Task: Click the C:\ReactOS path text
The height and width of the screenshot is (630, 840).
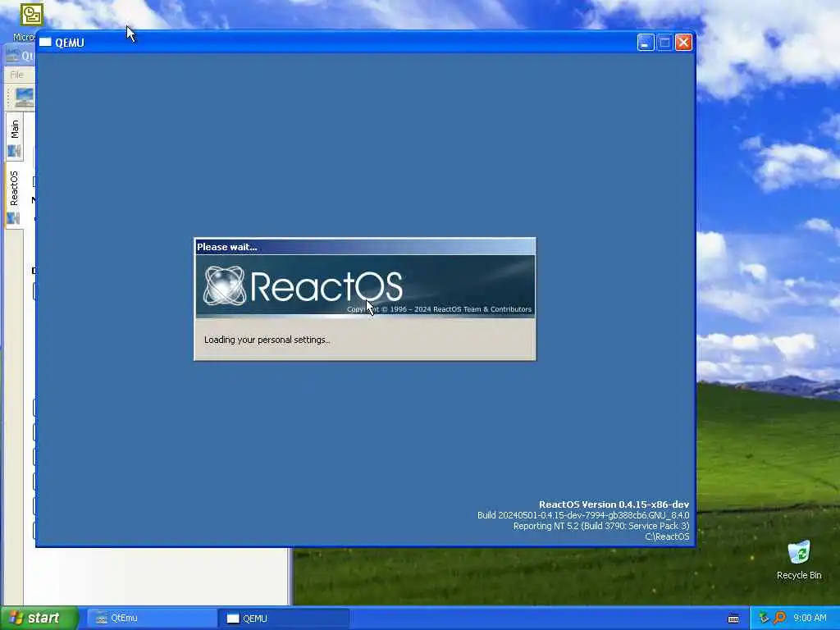Action: coord(667,536)
